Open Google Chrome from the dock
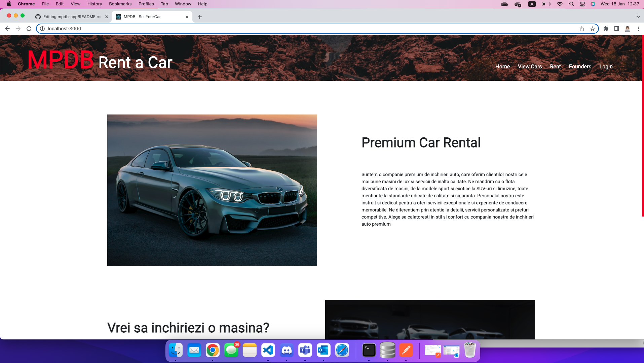 pyautogui.click(x=213, y=351)
